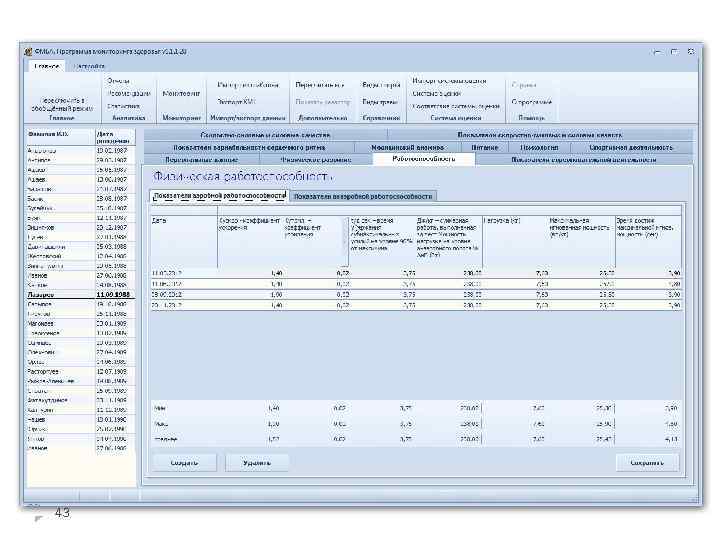Click the Создать button

pyautogui.click(x=184, y=463)
